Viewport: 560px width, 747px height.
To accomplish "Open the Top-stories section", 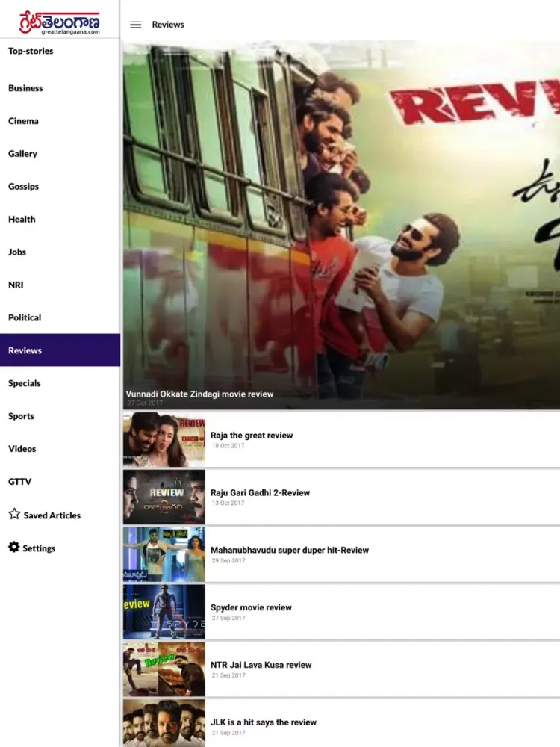I will click(x=31, y=51).
